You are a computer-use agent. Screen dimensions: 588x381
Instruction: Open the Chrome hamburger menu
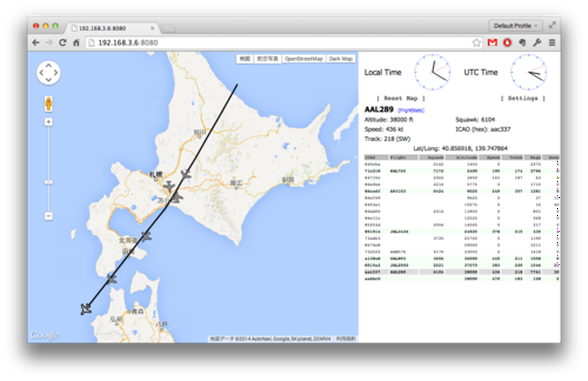(552, 43)
